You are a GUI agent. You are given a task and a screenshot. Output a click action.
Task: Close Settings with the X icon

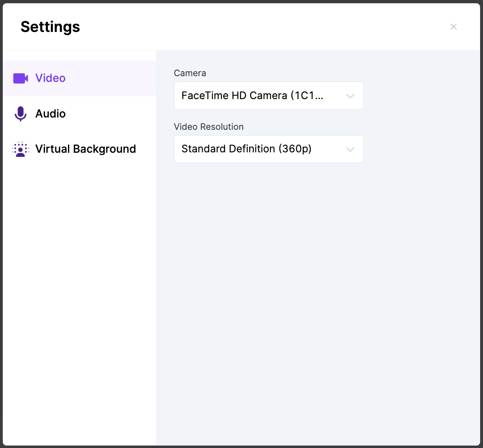(454, 27)
